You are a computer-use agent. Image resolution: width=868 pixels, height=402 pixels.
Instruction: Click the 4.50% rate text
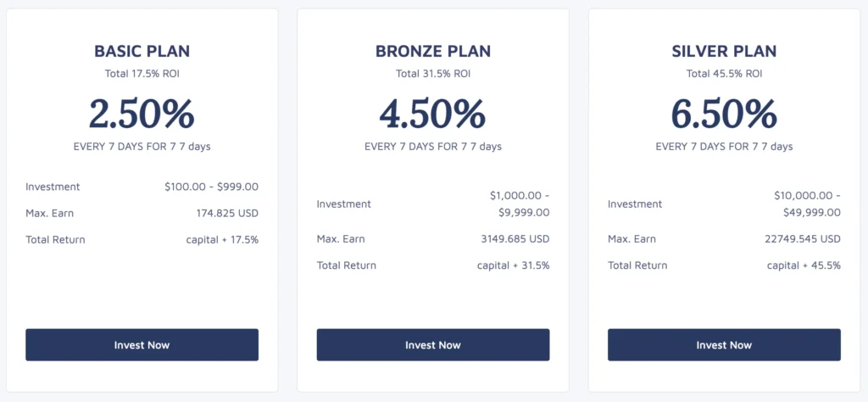432,114
